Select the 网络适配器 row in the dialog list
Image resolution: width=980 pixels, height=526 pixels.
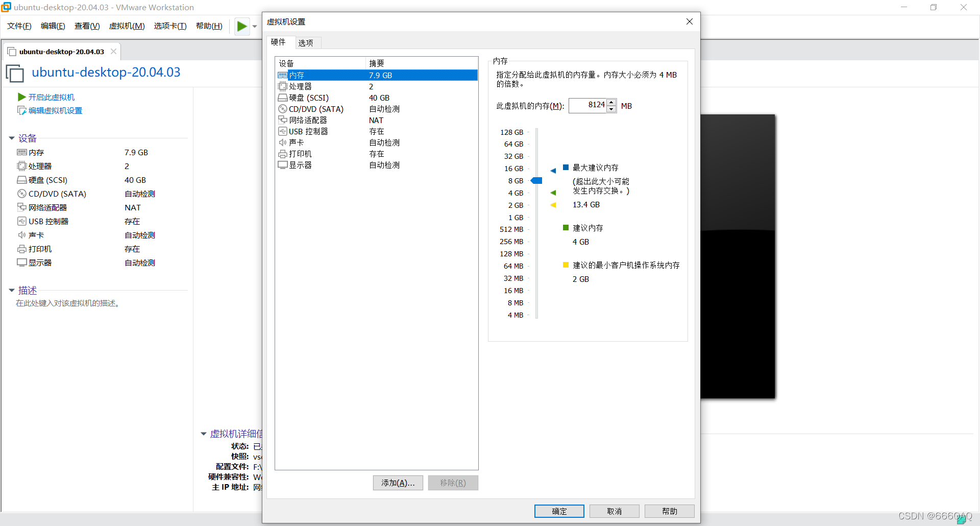[x=377, y=120]
